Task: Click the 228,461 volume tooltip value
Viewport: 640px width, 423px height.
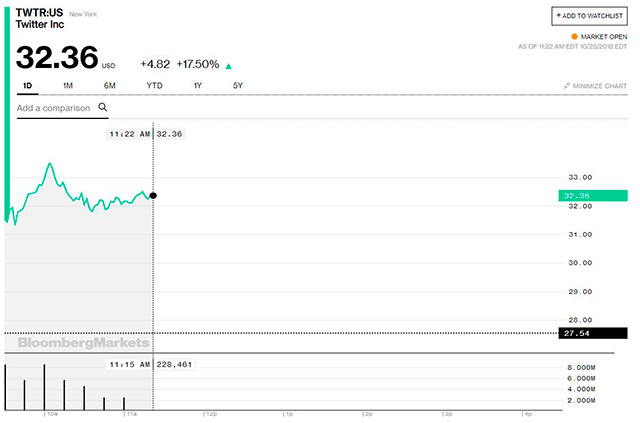Action: pos(174,364)
